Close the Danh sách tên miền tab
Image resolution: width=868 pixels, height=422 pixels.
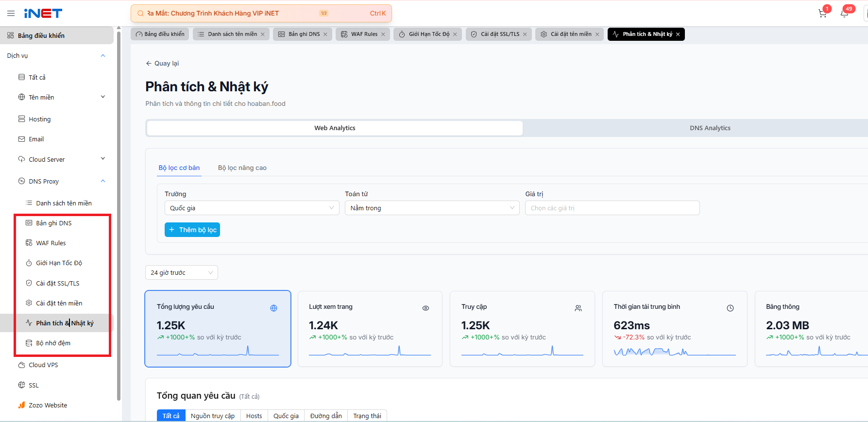point(263,34)
